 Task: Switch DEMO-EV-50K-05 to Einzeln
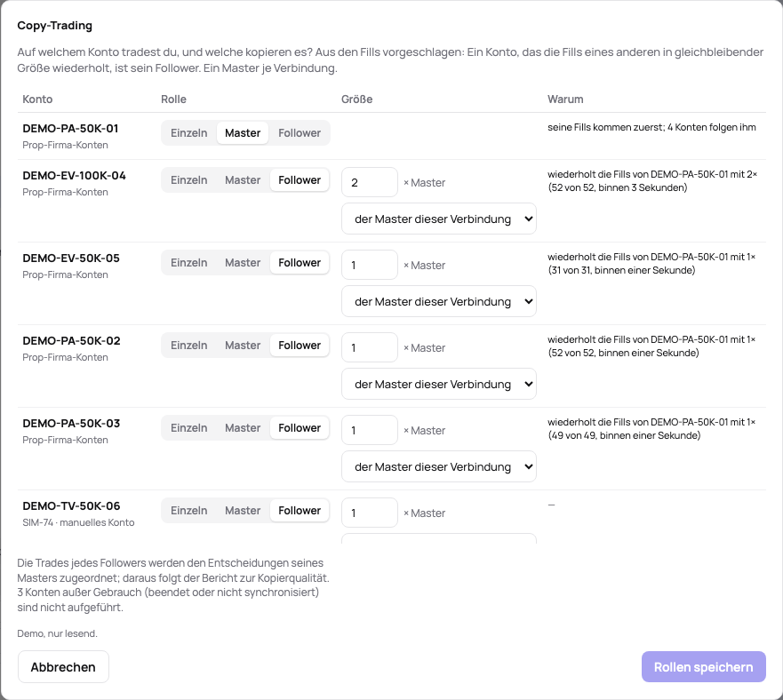(x=188, y=263)
